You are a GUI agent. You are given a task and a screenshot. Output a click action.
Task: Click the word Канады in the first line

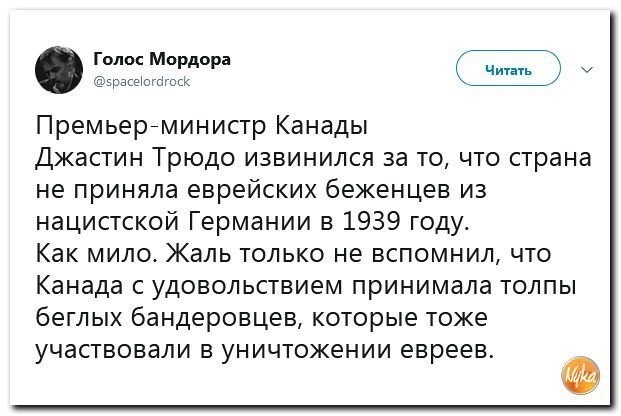point(322,126)
